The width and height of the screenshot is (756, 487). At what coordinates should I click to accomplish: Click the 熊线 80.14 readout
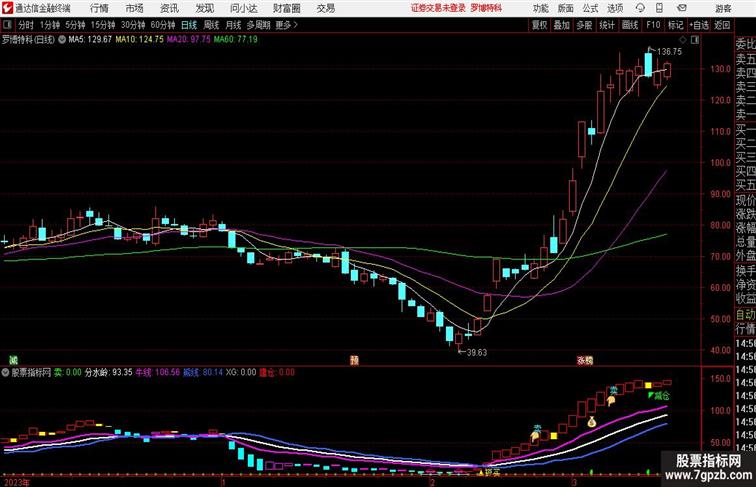point(203,372)
